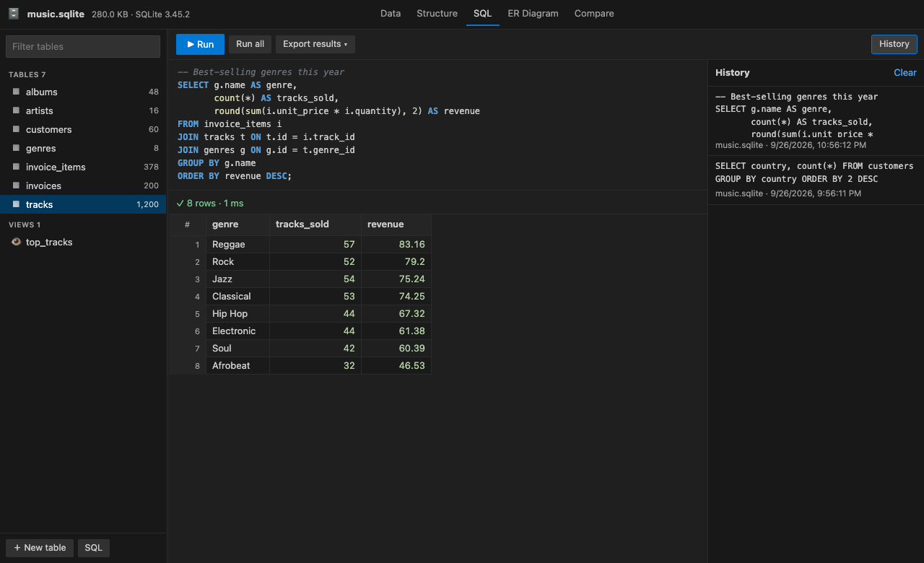
Task: Open the invoice_items table
Action: point(83,167)
